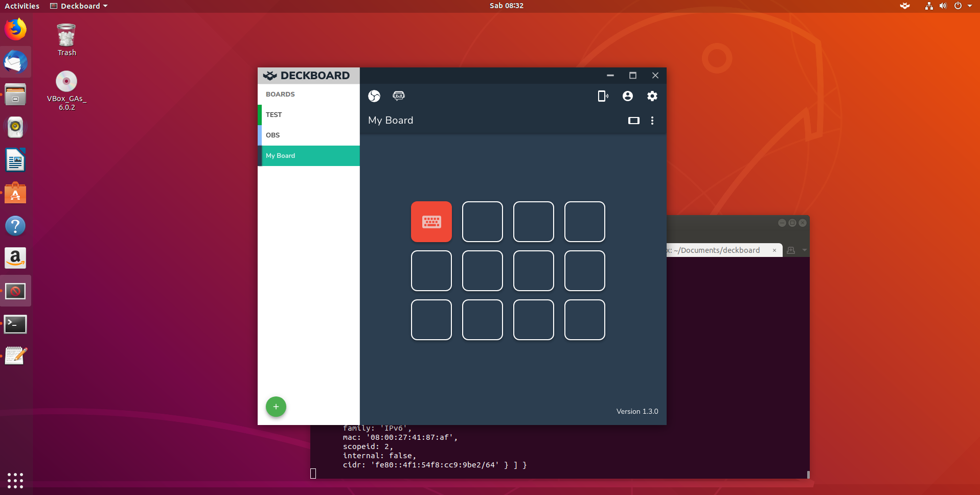The height and width of the screenshot is (495, 980).
Task: Open VBox_GAs_6.0.2 disc icon
Action: [x=66, y=91]
